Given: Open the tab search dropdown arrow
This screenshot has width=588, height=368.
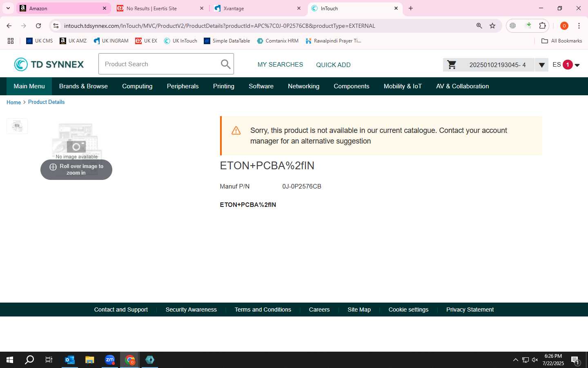Looking at the screenshot, I should click(8, 8).
